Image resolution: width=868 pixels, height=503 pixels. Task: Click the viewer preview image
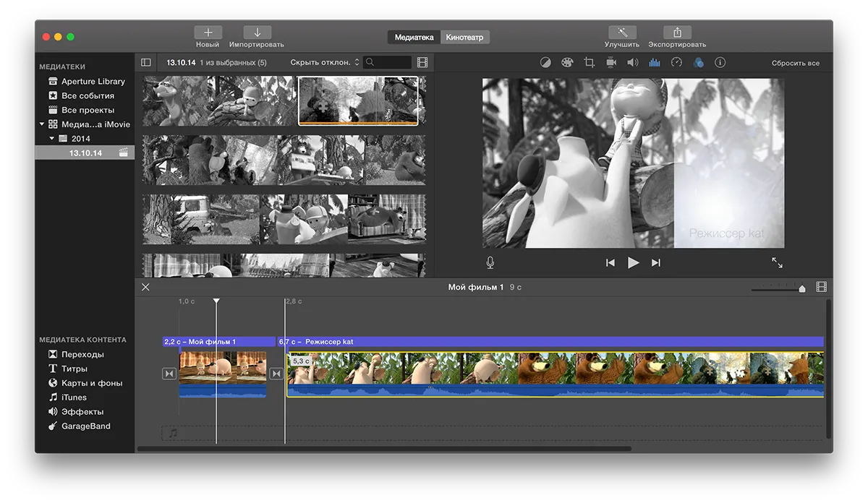[633, 163]
